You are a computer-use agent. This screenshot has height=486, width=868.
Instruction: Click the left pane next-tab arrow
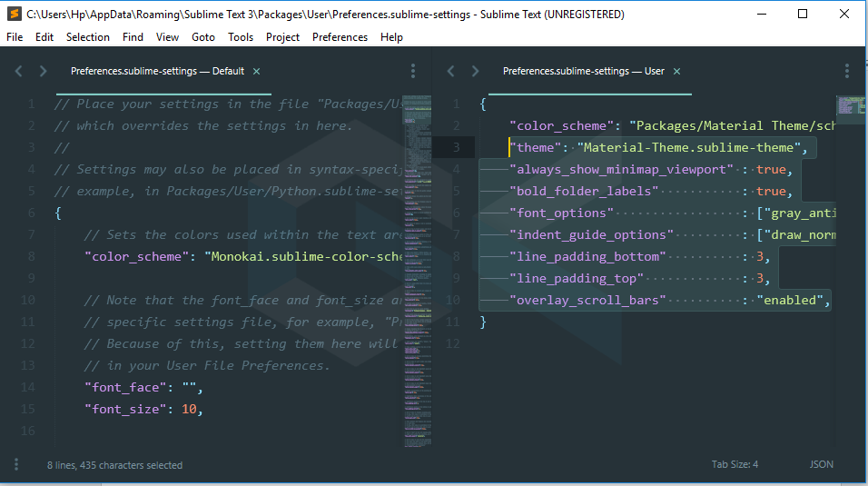pyautogui.click(x=43, y=71)
